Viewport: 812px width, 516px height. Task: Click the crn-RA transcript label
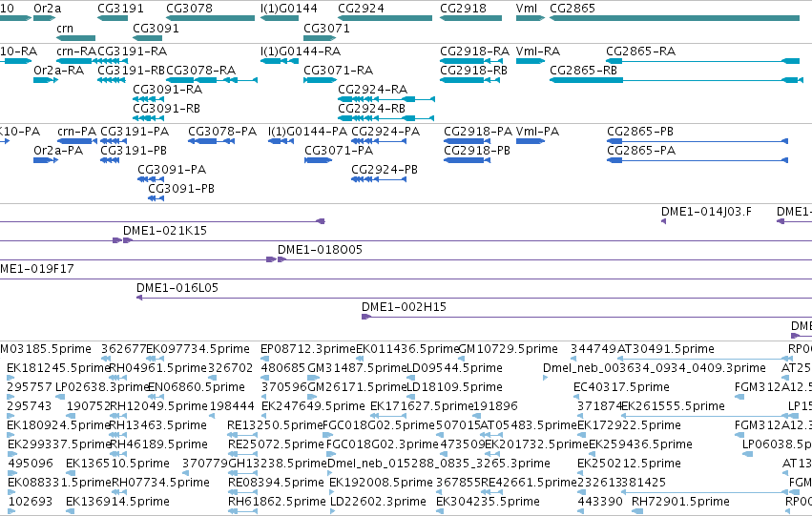76,52
